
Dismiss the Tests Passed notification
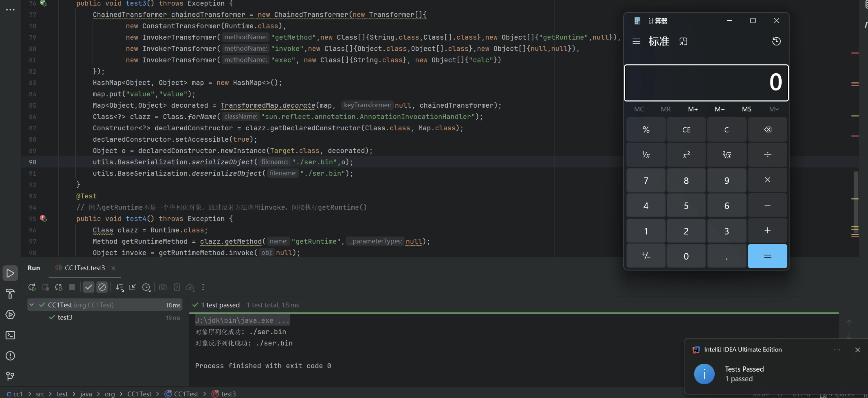(x=857, y=350)
